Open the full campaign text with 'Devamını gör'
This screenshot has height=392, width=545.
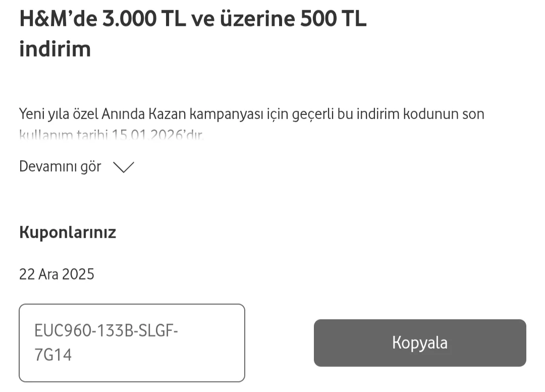[x=60, y=166]
